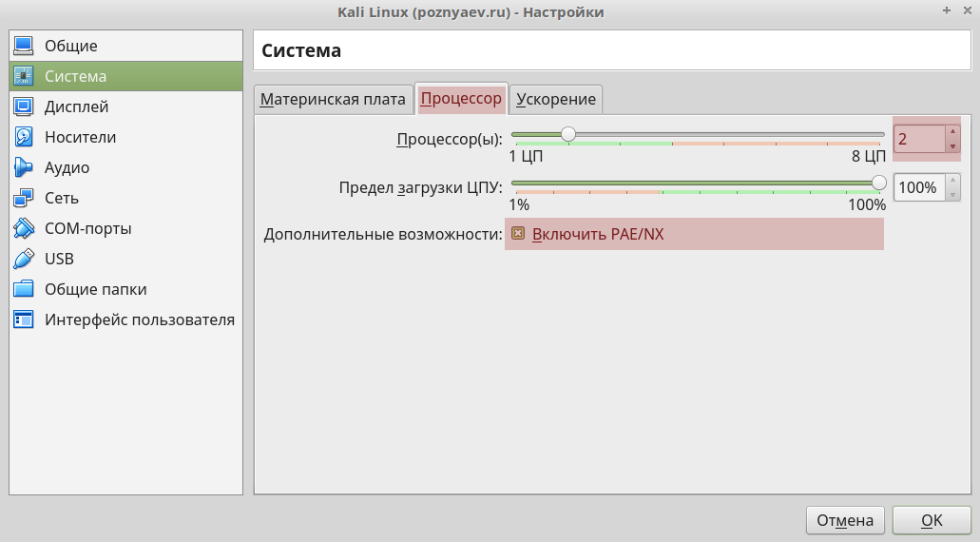Click the Отмена button
The height and width of the screenshot is (542, 980).
pyautogui.click(x=845, y=520)
